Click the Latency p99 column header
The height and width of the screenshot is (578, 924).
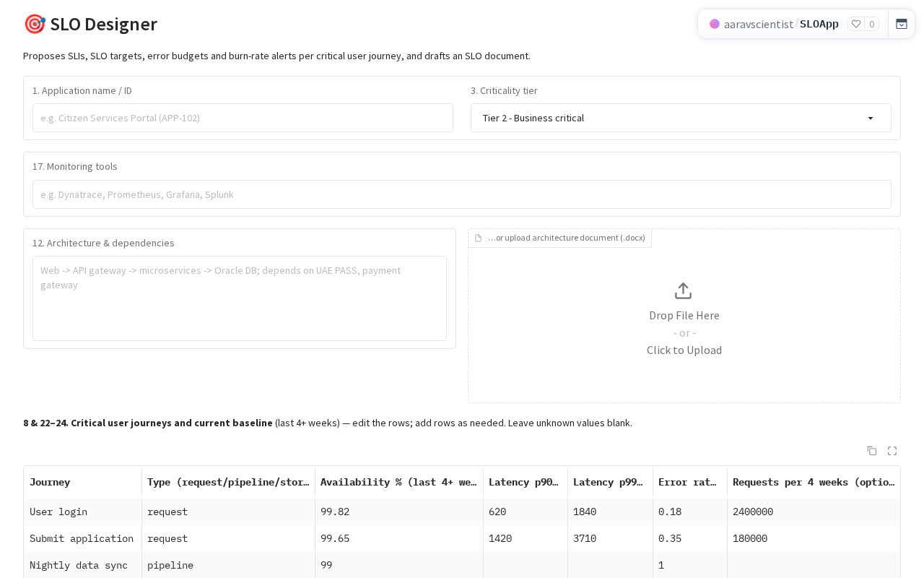point(610,482)
